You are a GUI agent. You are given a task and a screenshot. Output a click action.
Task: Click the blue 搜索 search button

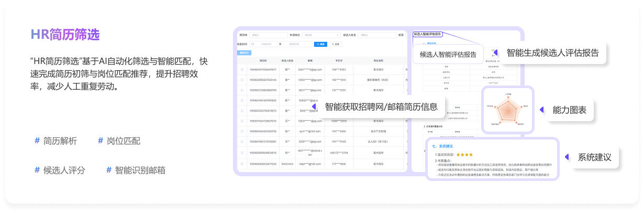click(x=320, y=44)
